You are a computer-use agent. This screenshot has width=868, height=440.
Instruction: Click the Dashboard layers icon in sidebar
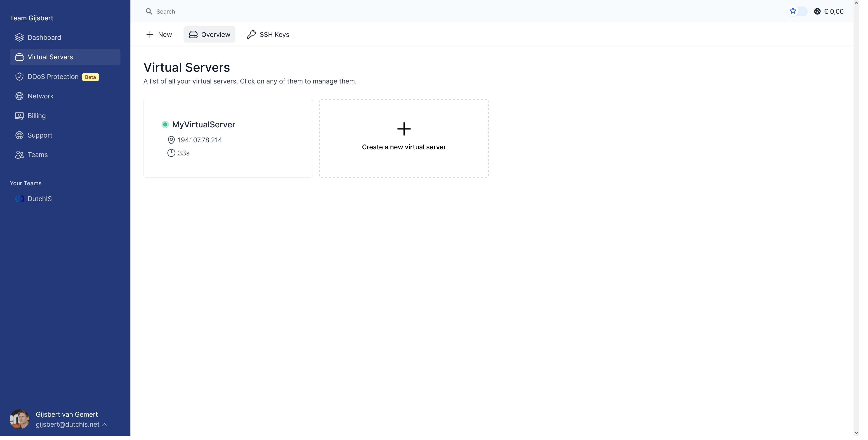[x=19, y=37]
